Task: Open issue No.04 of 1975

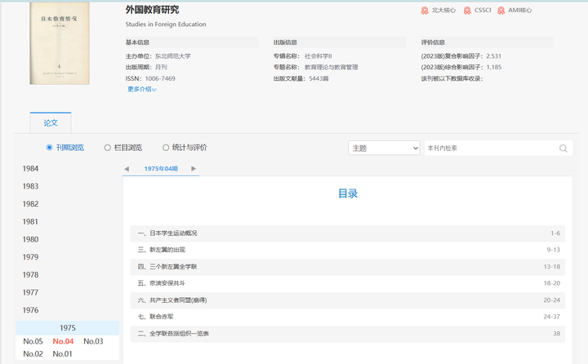Action: pos(63,341)
